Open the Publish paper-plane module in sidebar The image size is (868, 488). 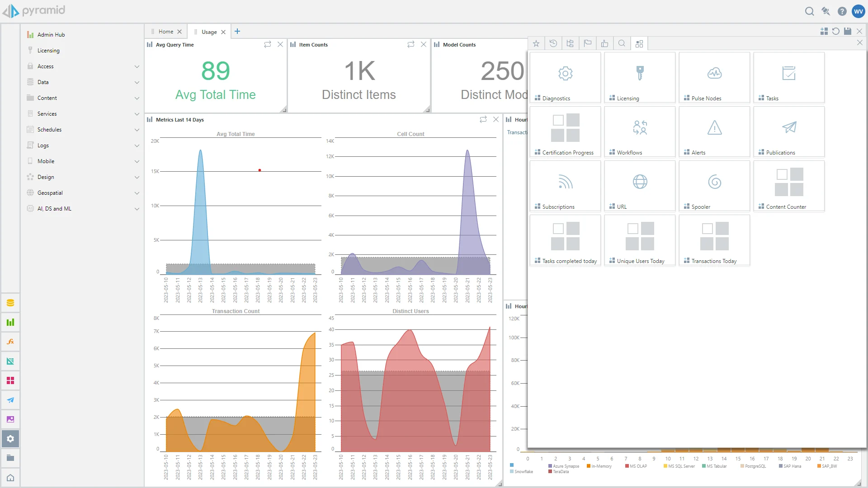[10, 400]
